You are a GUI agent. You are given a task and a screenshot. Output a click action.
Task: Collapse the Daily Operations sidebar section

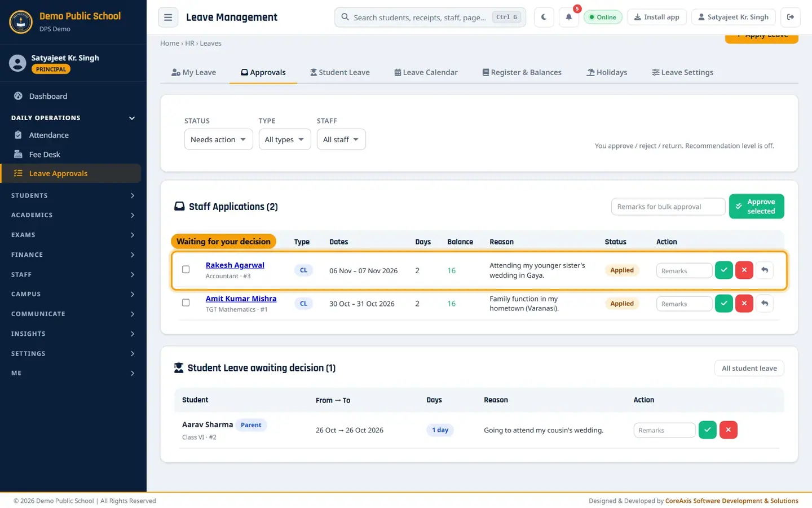73,118
